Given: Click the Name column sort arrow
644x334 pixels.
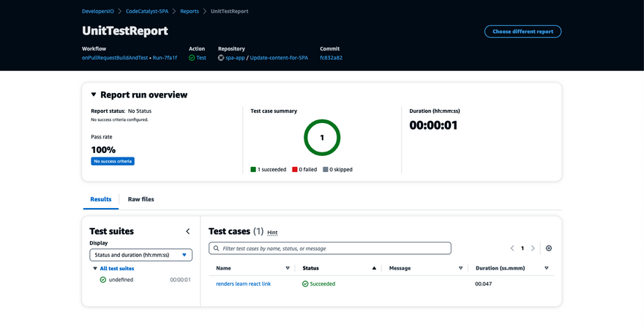Looking at the screenshot, I should 288,268.
